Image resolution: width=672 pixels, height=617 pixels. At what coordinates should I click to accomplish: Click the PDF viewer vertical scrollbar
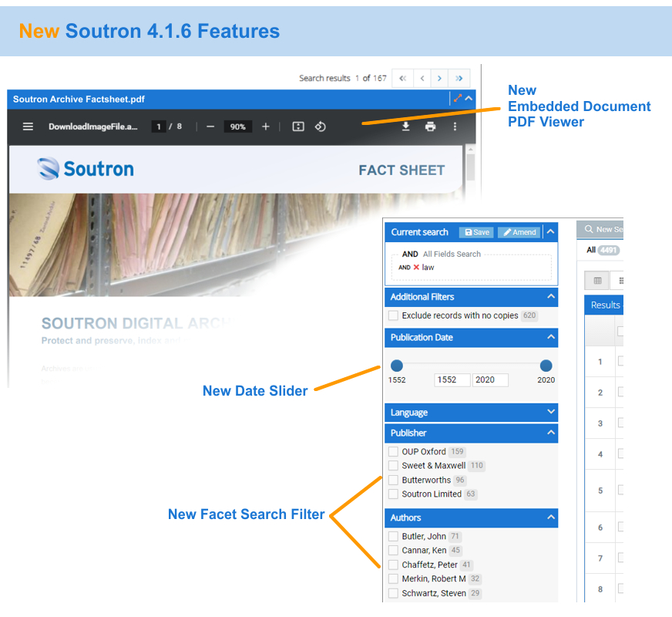coord(470,167)
